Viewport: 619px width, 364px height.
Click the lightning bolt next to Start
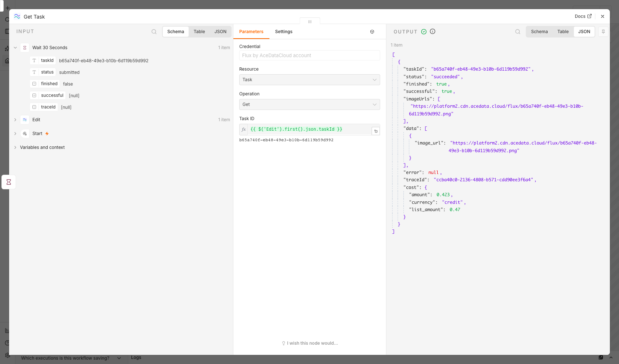(47, 134)
